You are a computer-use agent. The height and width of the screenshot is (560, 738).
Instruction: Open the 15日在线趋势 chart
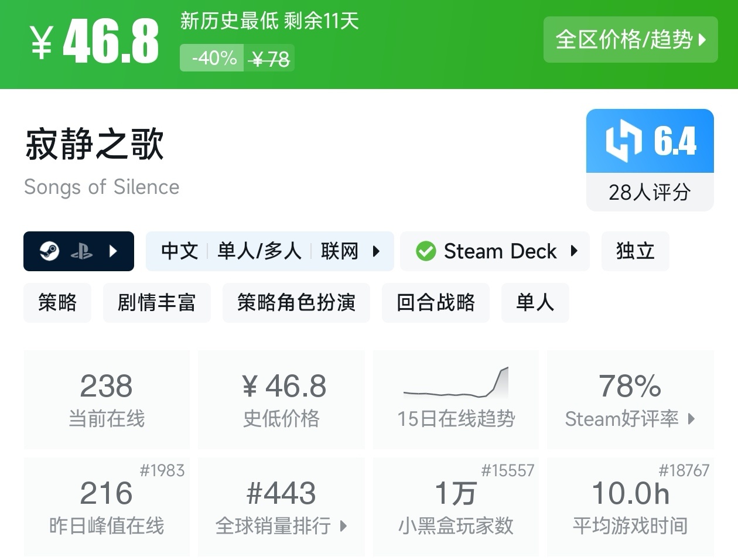pyautogui.click(x=456, y=387)
